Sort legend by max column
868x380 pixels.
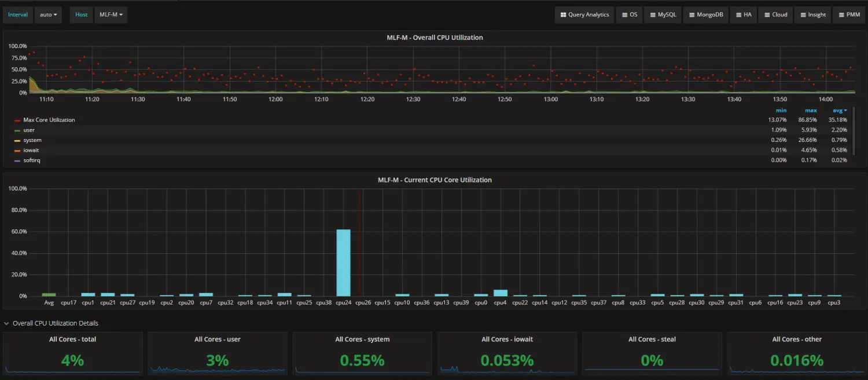coord(811,110)
